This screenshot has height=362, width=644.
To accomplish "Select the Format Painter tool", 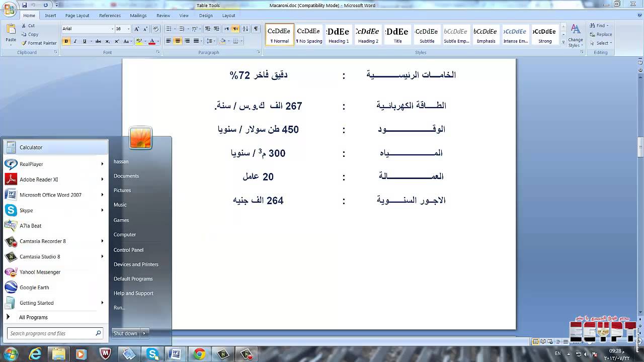I will tap(39, 43).
